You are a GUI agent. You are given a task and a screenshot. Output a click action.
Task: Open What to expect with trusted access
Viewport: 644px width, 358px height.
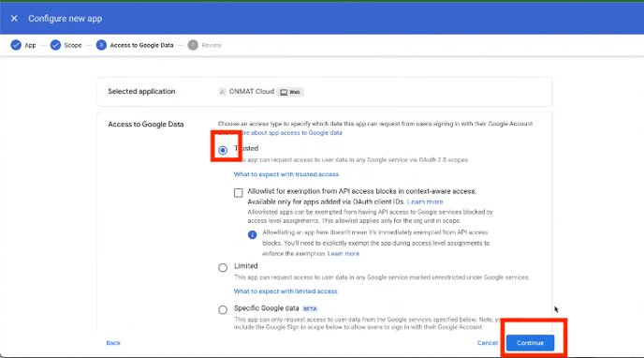tap(286, 174)
